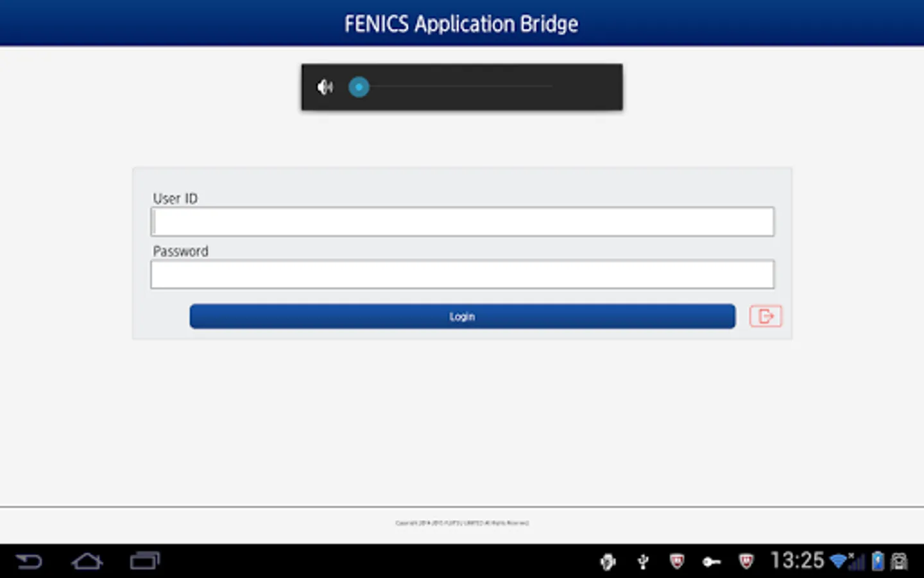Click the Wi-Fi signal icon
The height and width of the screenshot is (578, 924).
pyautogui.click(x=839, y=561)
